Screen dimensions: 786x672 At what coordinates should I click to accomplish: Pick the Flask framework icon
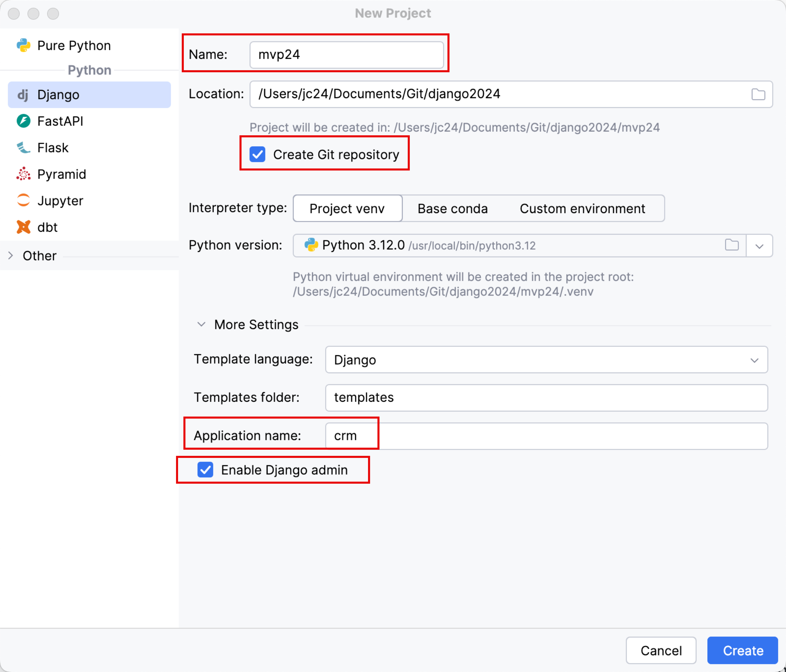tap(24, 148)
